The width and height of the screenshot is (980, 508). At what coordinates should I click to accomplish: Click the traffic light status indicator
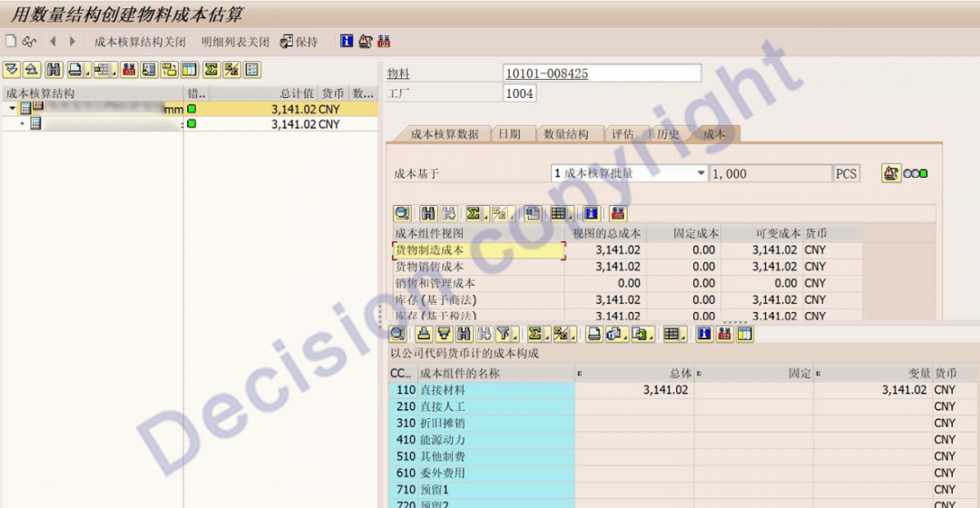(916, 173)
